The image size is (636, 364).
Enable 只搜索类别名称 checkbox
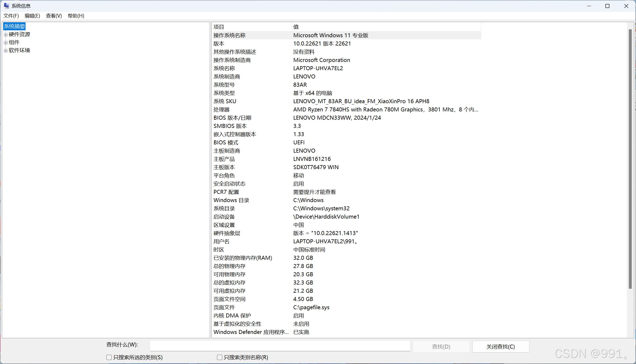pyautogui.click(x=220, y=357)
